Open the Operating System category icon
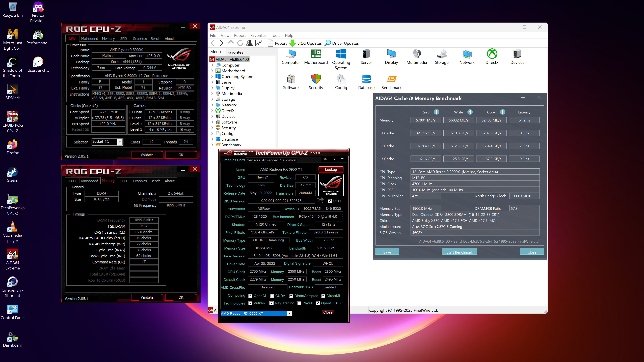Screen dimensions: 644x362 click(341, 59)
